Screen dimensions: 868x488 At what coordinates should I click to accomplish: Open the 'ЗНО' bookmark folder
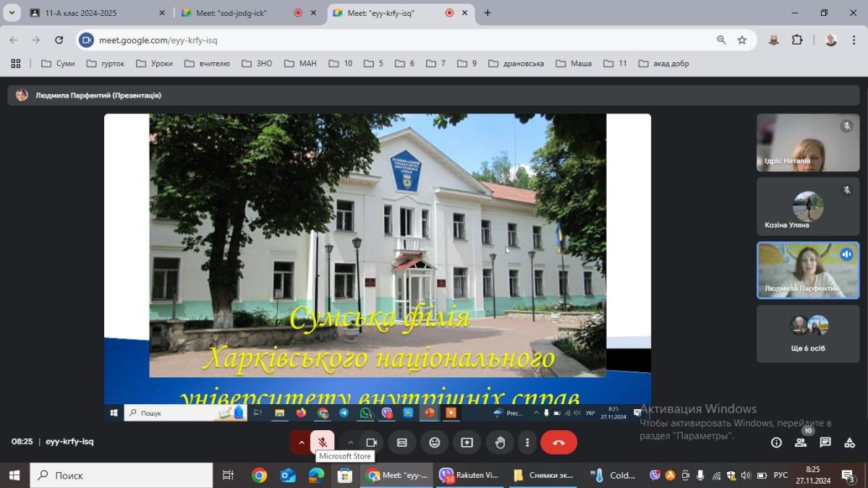pos(257,64)
